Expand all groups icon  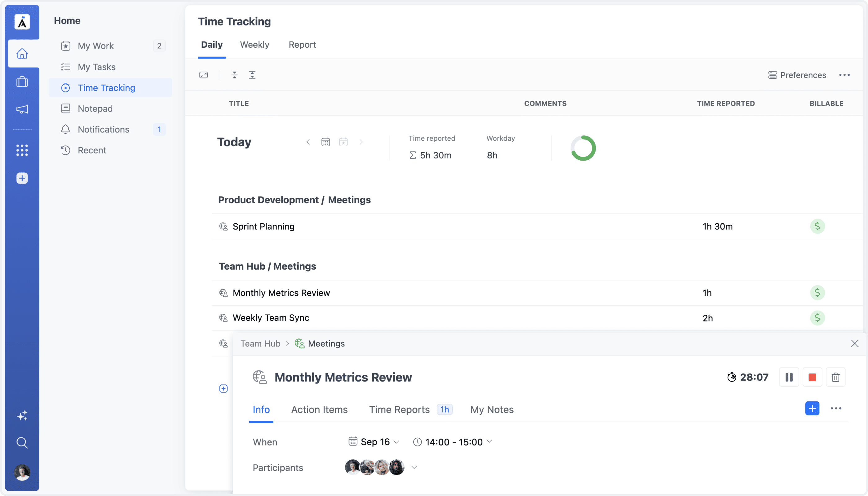pyautogui.click(x=252, y=75)
